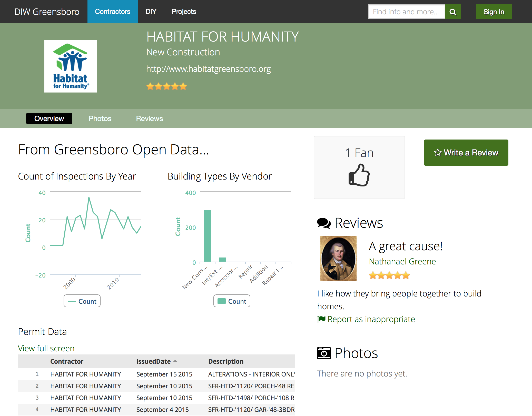The width and height of the screenshot is (532, 416).
Task: Click 'SFR-HTD-'1498/ PORCH-'108' description cell
Action: (x=251, y=398)
